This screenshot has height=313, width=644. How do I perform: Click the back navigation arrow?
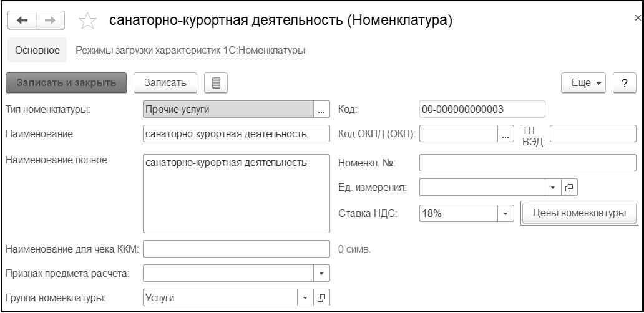[22, 20]
